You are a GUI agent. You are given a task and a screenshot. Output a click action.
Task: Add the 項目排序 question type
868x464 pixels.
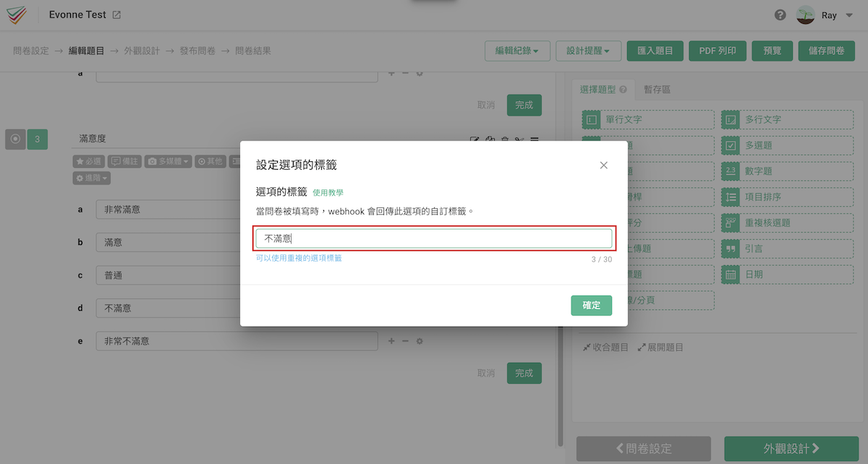click(x=788, y=197)
